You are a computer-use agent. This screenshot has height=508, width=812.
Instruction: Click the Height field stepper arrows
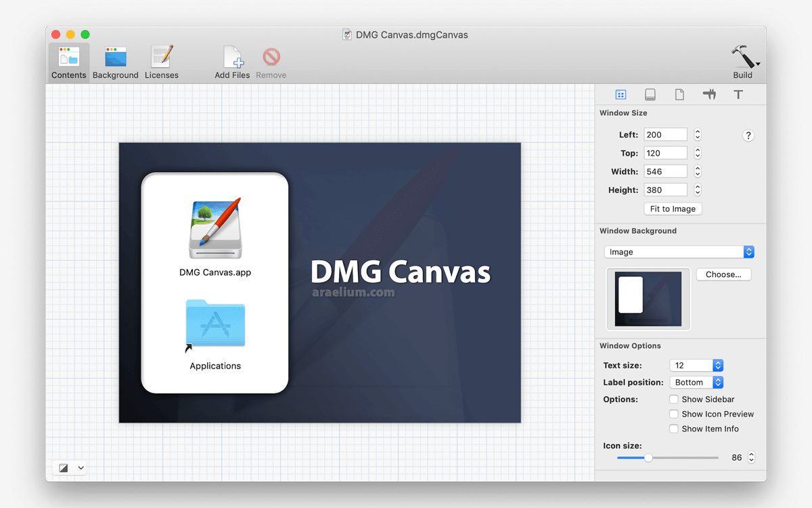(x=698, y=190)
